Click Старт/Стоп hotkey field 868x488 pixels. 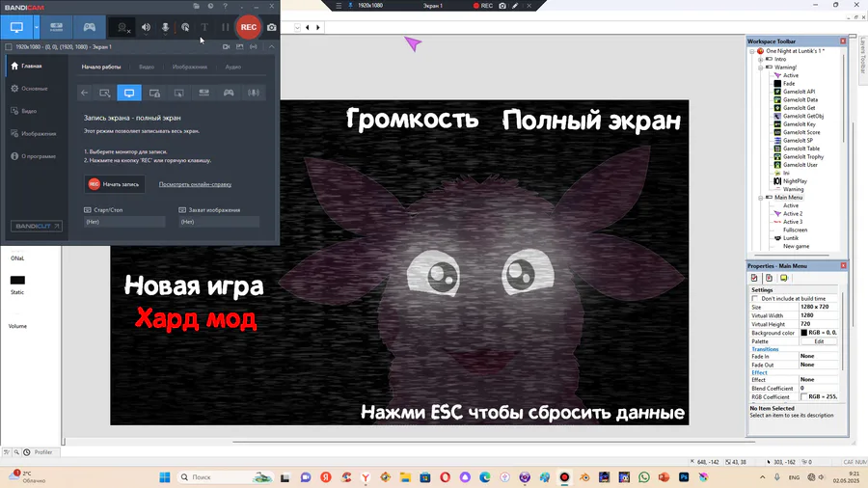[x=124, y=222]
